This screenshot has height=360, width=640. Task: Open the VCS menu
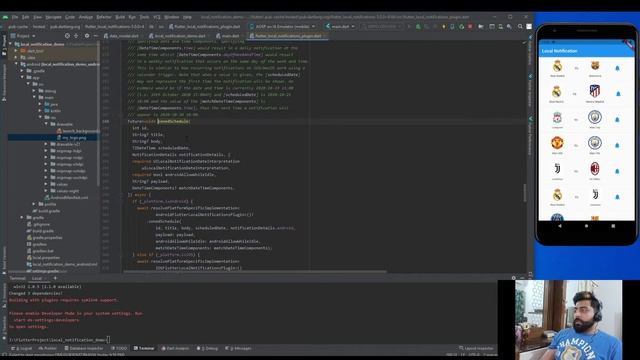(157, 17)
